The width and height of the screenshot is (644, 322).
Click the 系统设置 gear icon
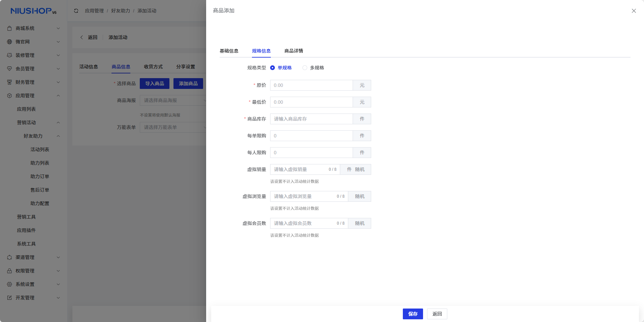click(x=9, y=284)
